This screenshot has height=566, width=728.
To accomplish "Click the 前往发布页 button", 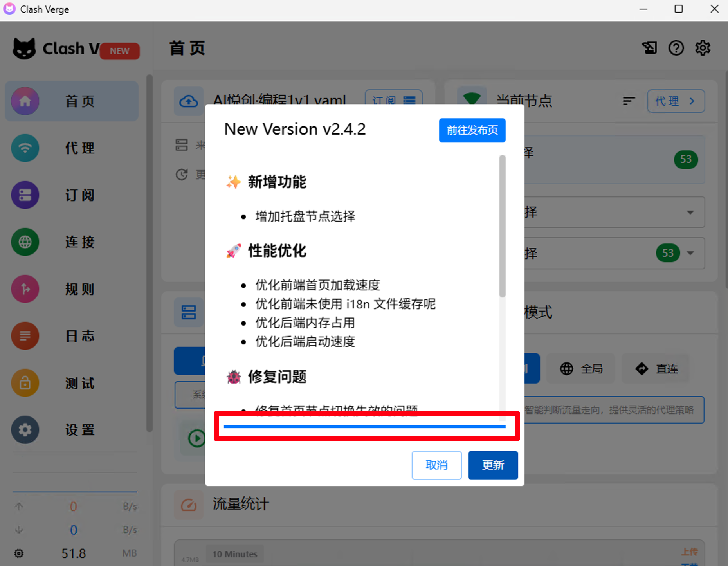I will (x=472, y=130).
